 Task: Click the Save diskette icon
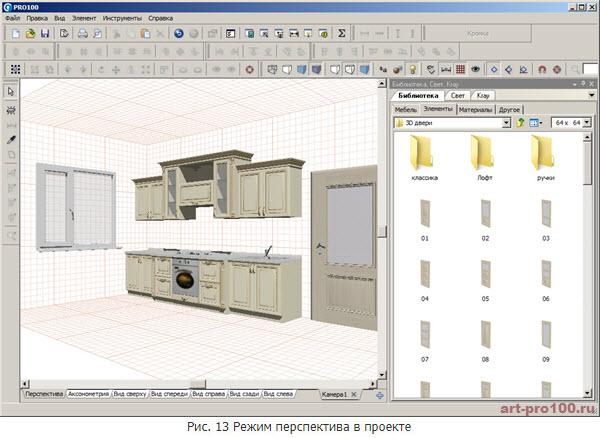pos(46,33)
